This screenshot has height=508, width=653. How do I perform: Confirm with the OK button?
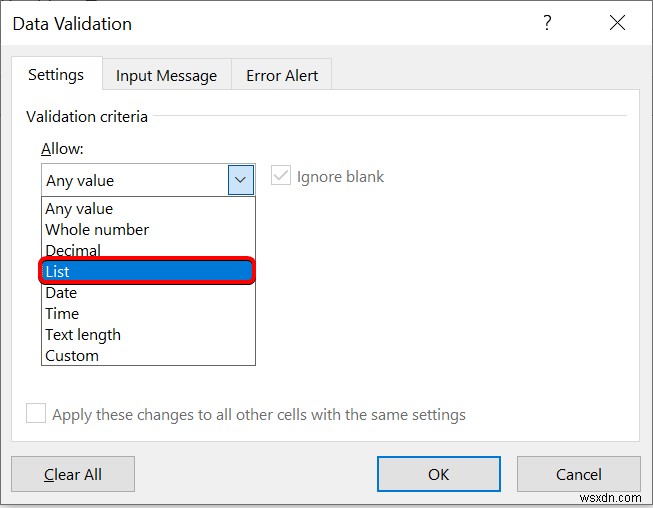[x=439, y=474]
